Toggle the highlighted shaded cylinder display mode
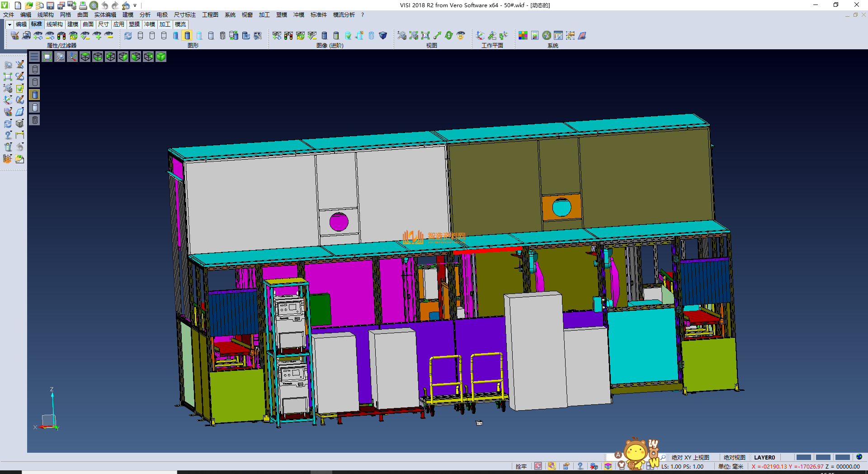868x474 pixels. (187, 35)
